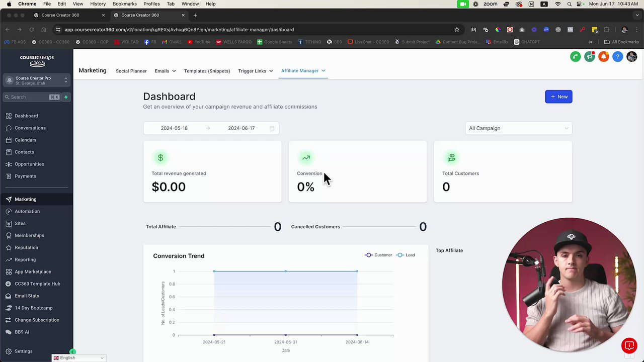The height and width of the screenshot is (362, 644).
Task: Collapse the sidebar with the green arrow
Action: (73, 352)
